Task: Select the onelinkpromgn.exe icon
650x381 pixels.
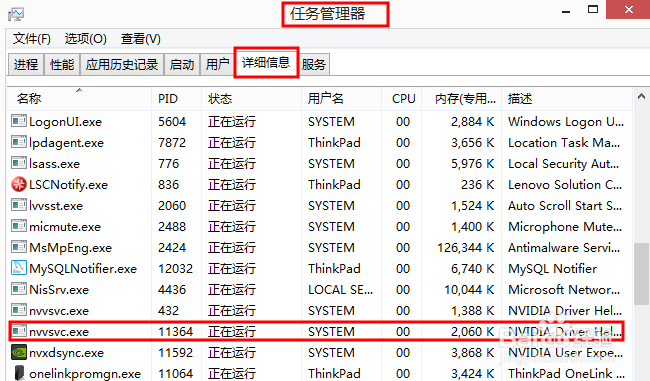Action: (19, 373)
